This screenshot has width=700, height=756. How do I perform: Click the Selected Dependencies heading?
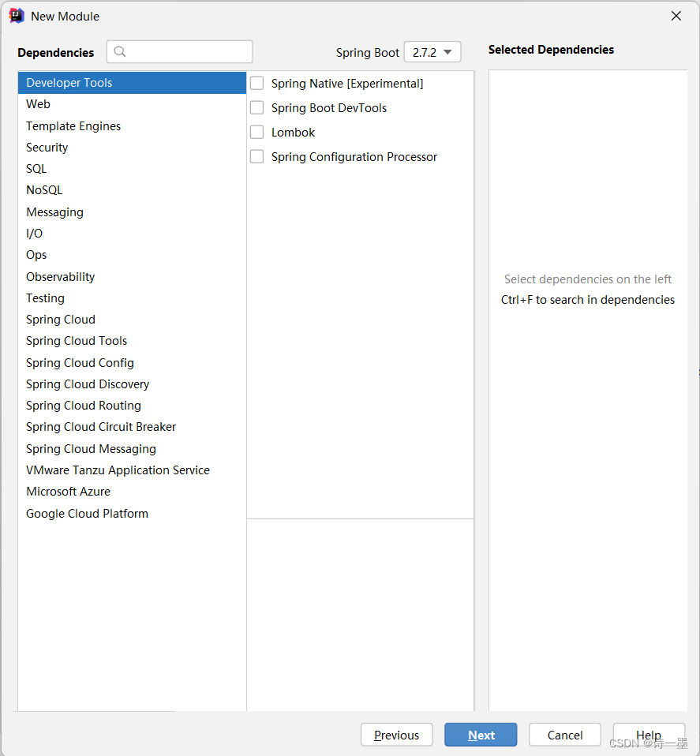pyautogui.click(x=551, y=50)
